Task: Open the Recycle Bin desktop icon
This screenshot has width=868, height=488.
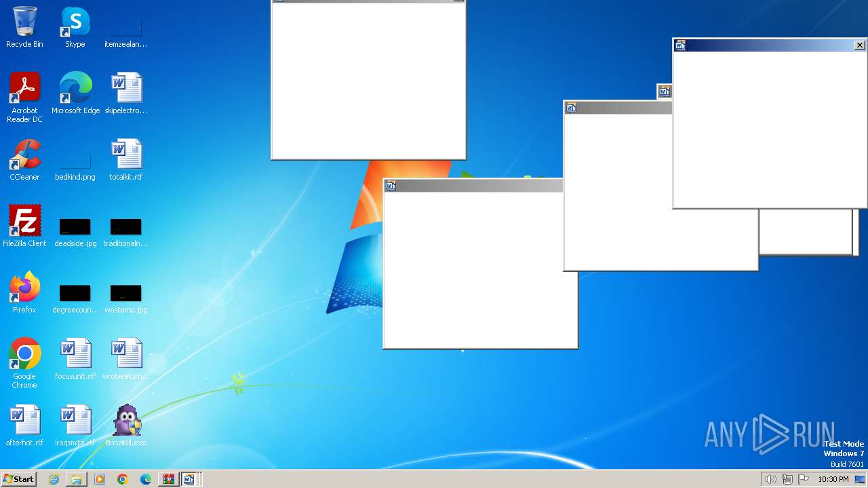Action: coord(24,27)
